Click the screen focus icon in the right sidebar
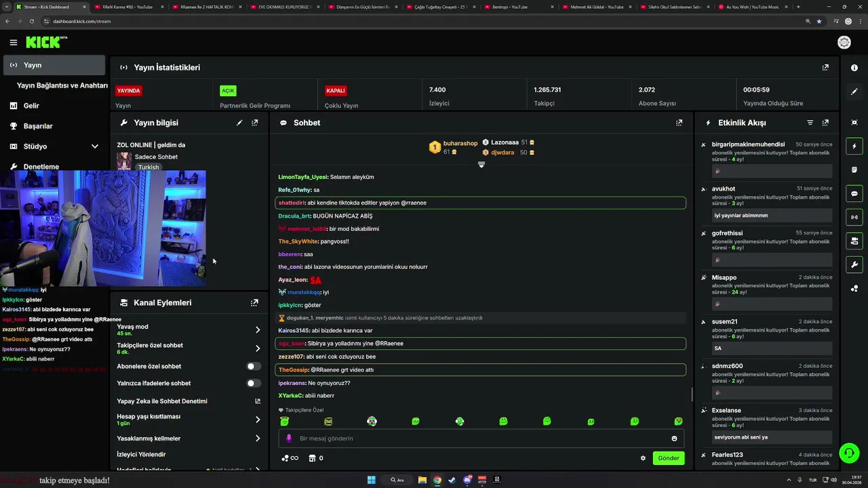 coord(854,123)
